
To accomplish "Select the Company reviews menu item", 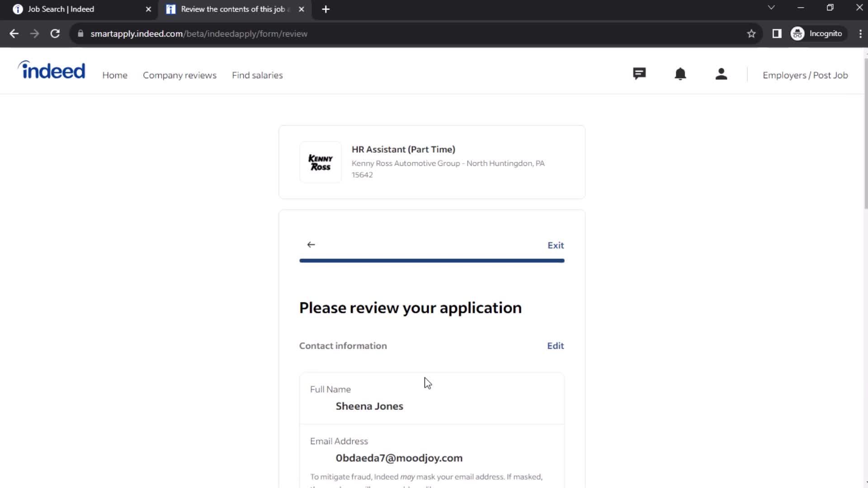I will (x=179, y=75).
